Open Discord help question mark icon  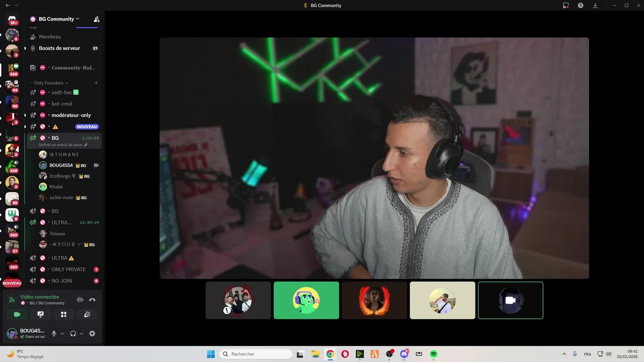[x=581, y=6]
